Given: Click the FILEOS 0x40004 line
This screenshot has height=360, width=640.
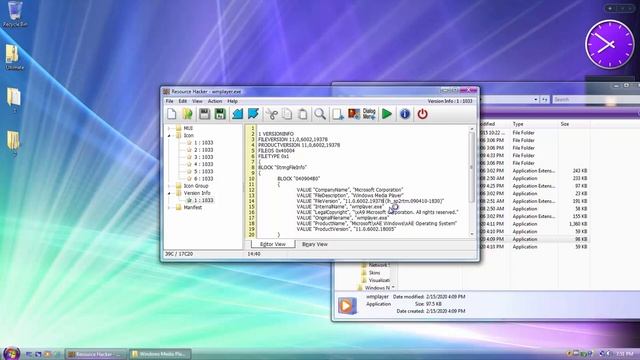Looking at the screenshot, I should coord(276,151).
